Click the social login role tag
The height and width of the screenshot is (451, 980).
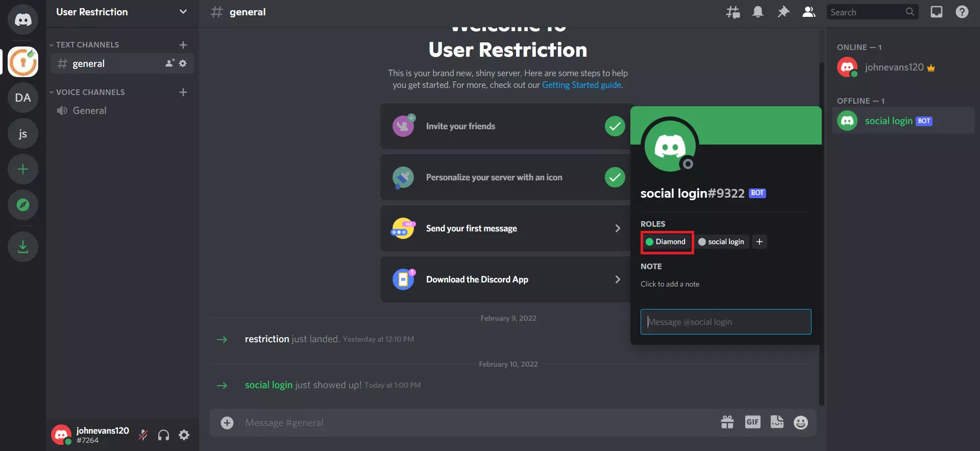coord(722,242)
